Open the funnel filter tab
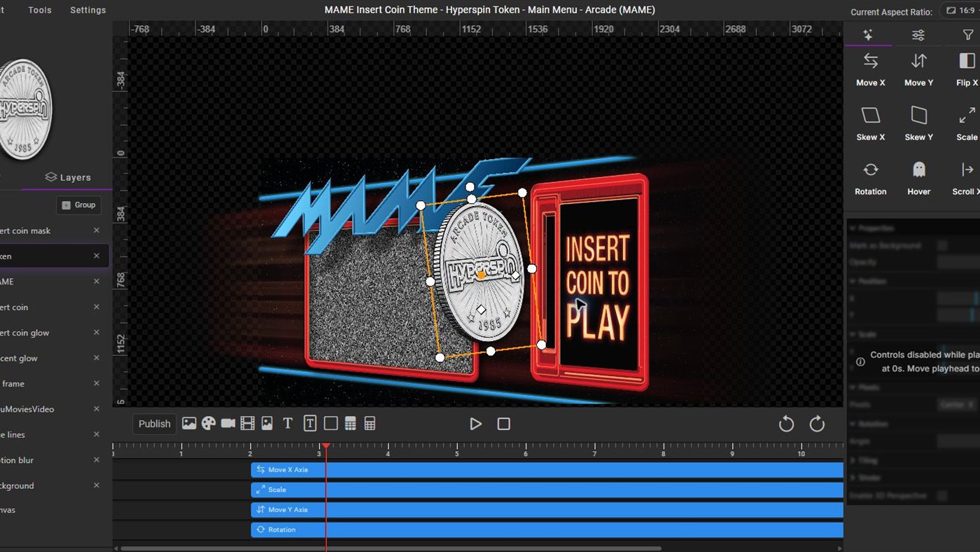980x552 pixels. 968,35
